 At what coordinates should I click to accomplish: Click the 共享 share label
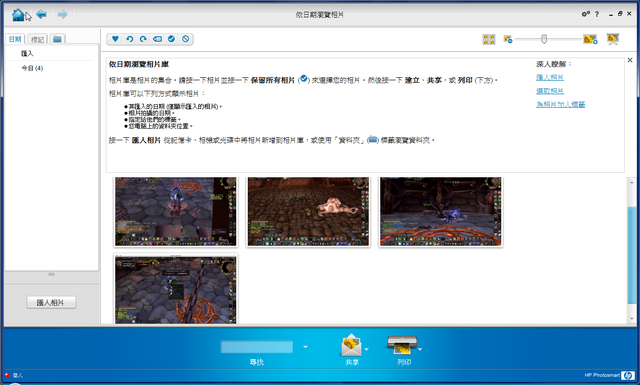352,362
